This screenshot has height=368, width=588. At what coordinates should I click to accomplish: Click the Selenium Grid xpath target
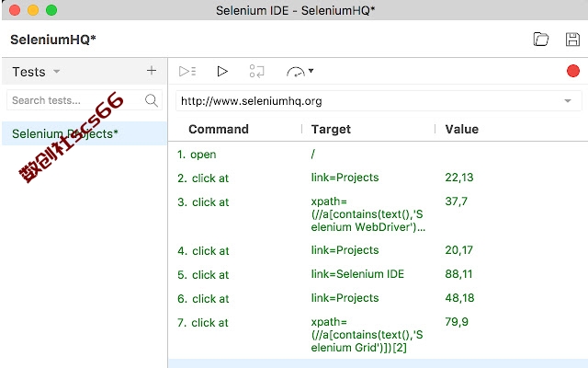pos(367,335)
